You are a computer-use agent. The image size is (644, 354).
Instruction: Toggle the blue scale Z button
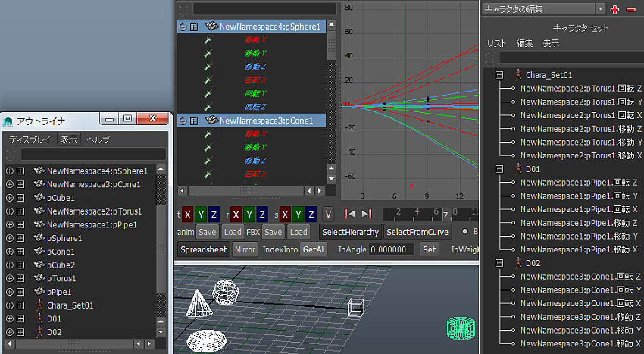(310, 213)
